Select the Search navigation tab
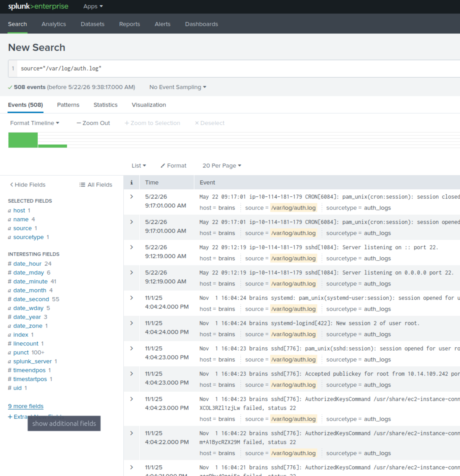 (17, 24)
